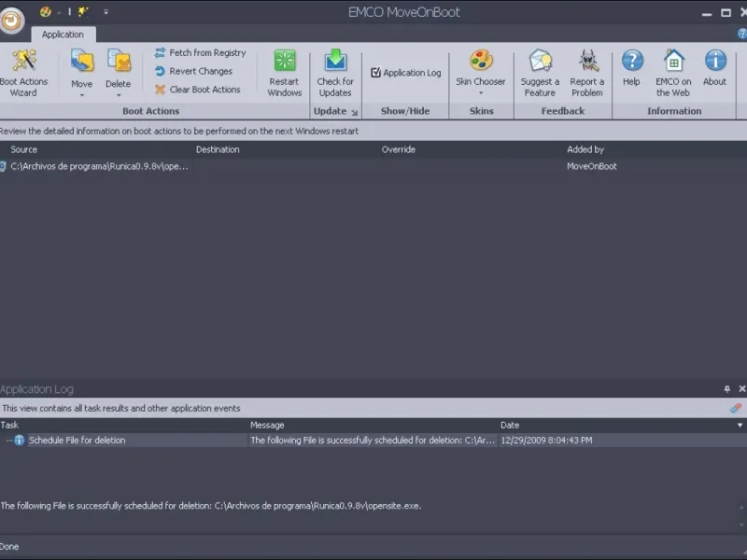
Task: Revert Changes in boot actions
Action: coord(194,72)
